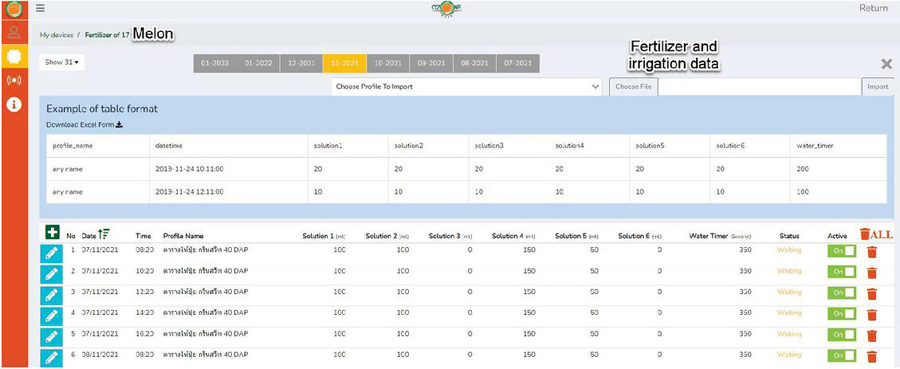Image resolution: width=900 pixels, height=369 pixels.
Task: Toggle Active switch for row 5
Action: coord(841,334)
